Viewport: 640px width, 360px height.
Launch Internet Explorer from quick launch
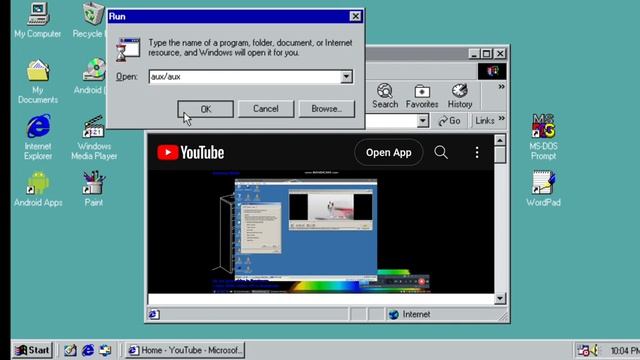pos(88,350)
